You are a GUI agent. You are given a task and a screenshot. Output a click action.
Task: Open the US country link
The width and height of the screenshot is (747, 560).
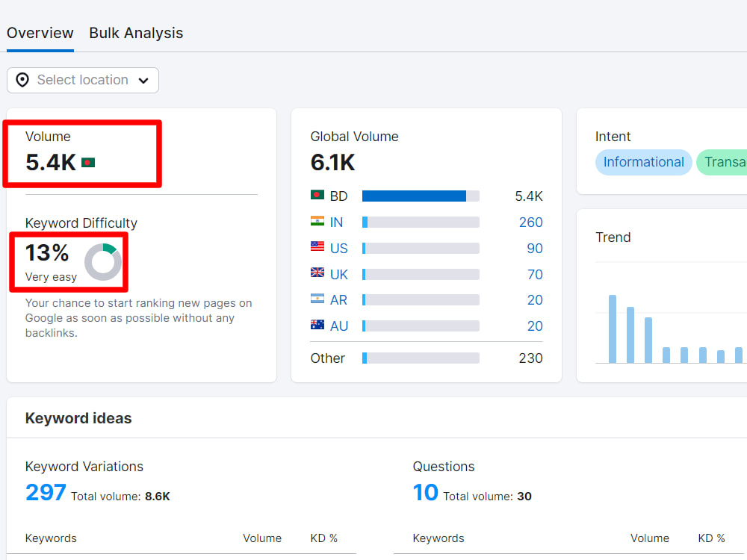click(338, 249)
